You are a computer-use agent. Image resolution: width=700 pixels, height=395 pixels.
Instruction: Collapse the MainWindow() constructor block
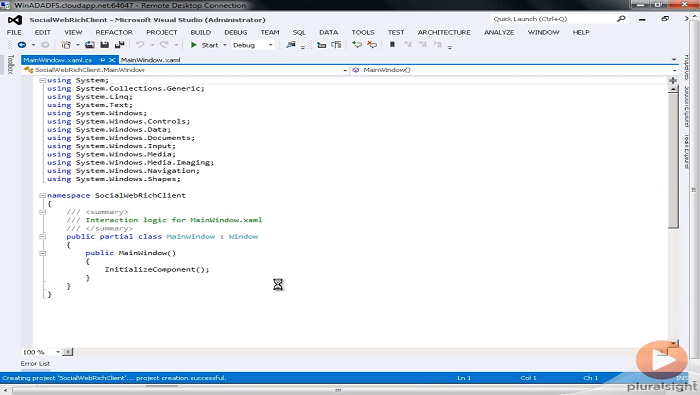(42, 253)
